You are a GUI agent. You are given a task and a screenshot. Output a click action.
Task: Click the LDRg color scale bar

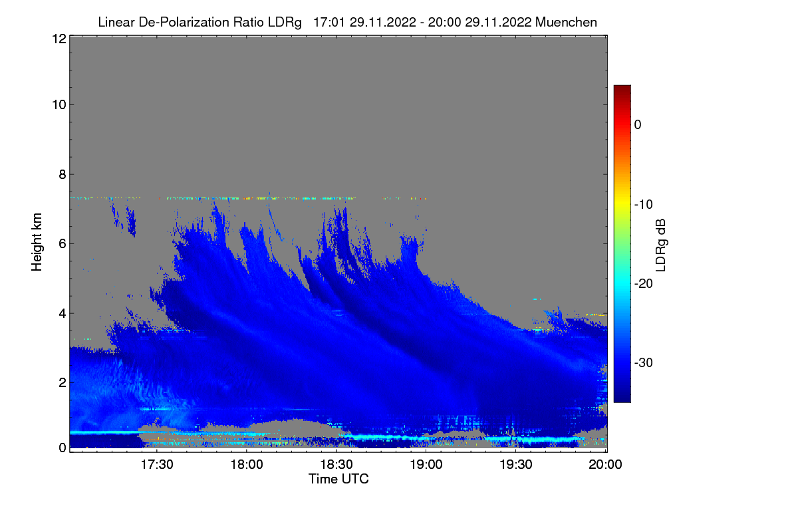click(x=622, y=243)
